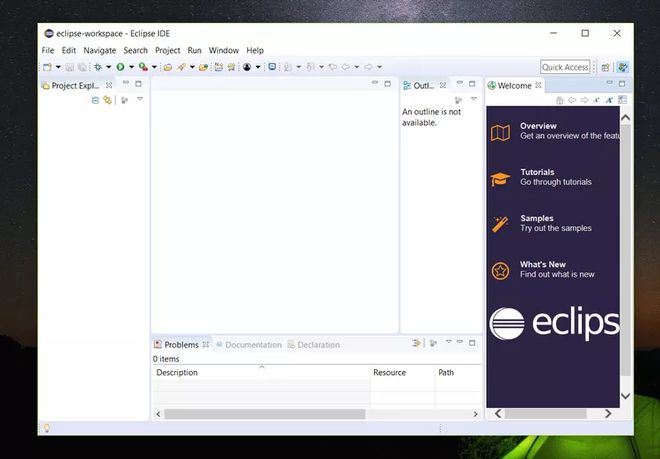The image size is (660, 459).
Task: Click the Debug bug toolbar icon
Action: click(98, 67)
